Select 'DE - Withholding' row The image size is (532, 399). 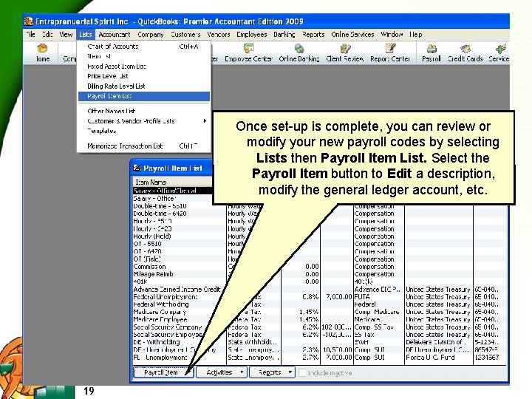pyautogui.click(x=180, y=342)
